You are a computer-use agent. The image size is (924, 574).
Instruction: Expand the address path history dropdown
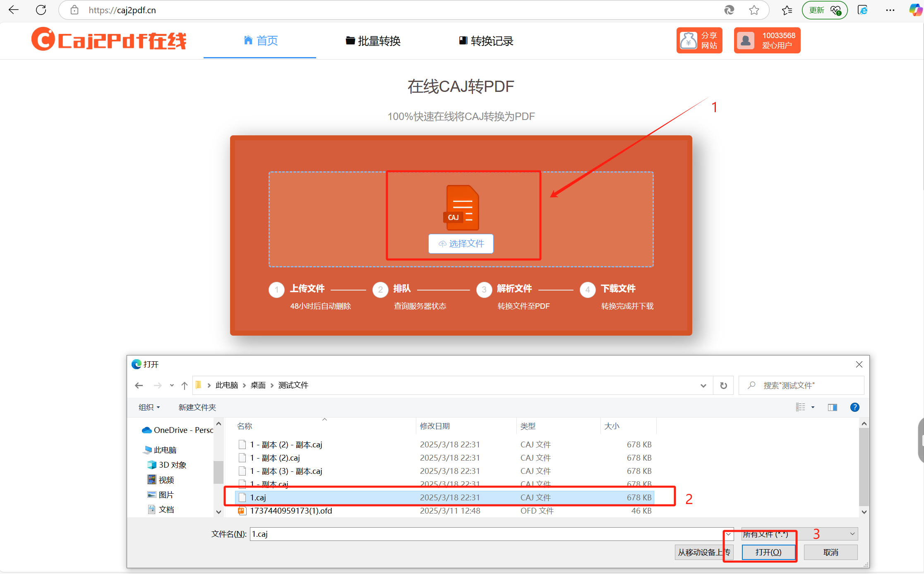pos(703,385)
